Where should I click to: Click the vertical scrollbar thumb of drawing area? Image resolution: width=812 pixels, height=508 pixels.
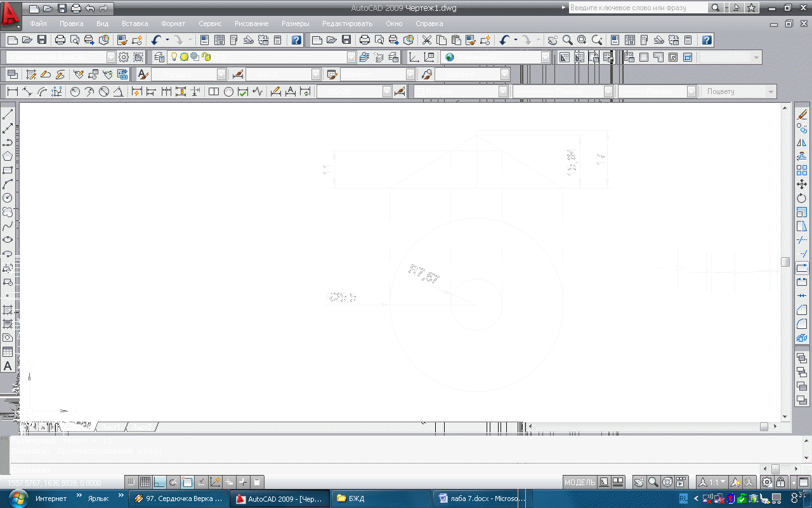785,262
